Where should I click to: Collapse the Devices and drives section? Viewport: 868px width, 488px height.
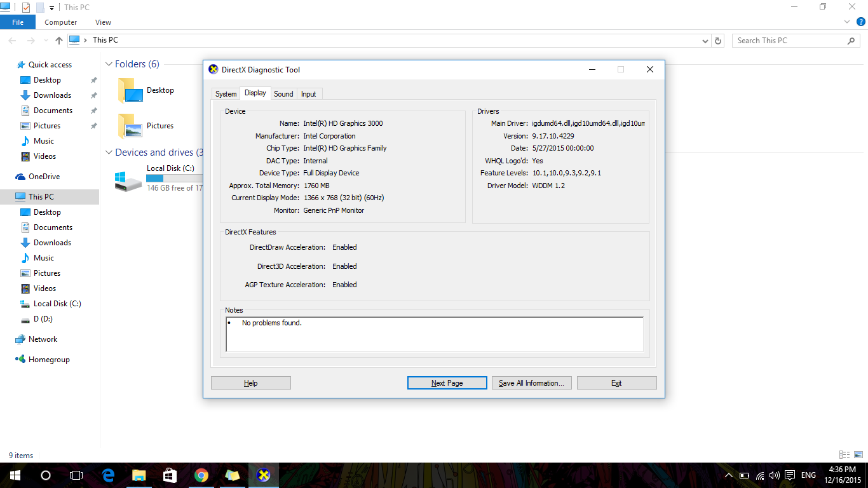[109, 152]
